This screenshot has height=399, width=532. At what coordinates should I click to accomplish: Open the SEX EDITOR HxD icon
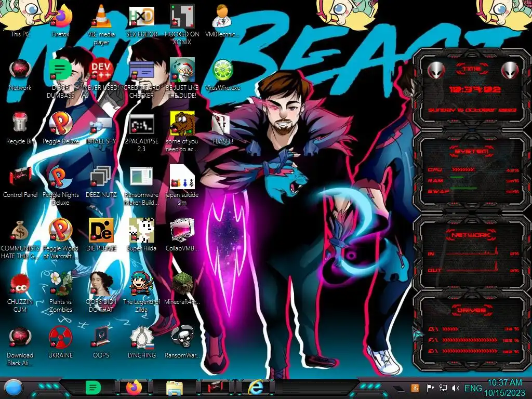pyautogui.click(x=141, y=21)
